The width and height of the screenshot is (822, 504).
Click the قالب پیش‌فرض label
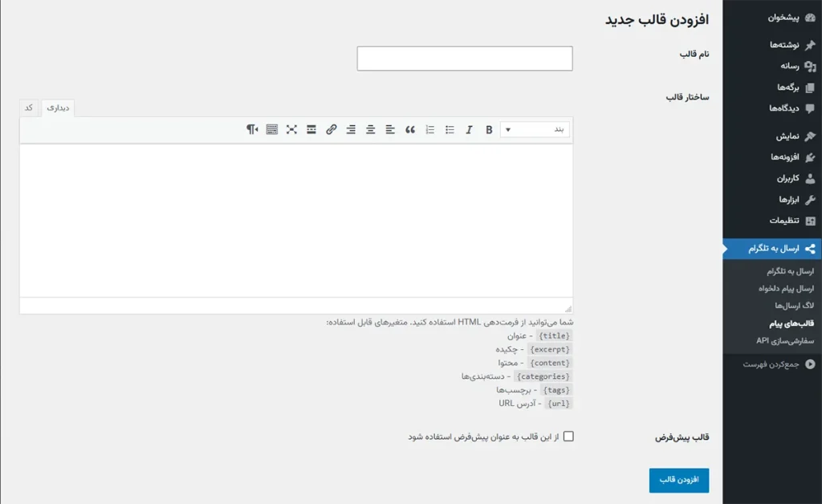coord(682,437)
